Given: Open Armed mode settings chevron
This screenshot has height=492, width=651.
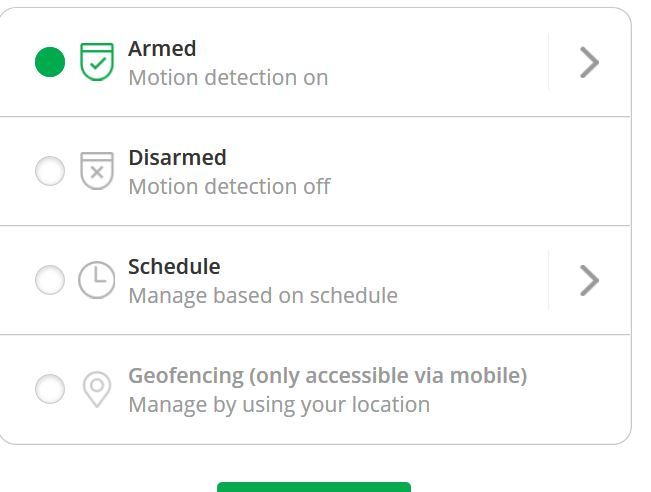Looking at the screenshot, I should tap(589, 62).
